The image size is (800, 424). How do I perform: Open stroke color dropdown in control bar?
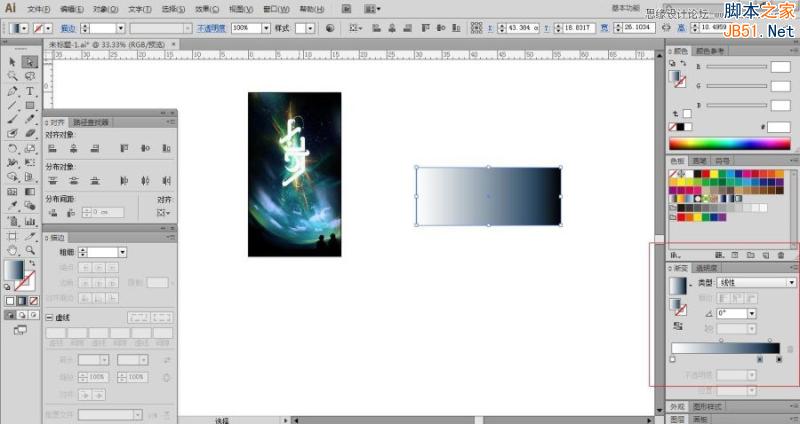click(x=48, y=28)
